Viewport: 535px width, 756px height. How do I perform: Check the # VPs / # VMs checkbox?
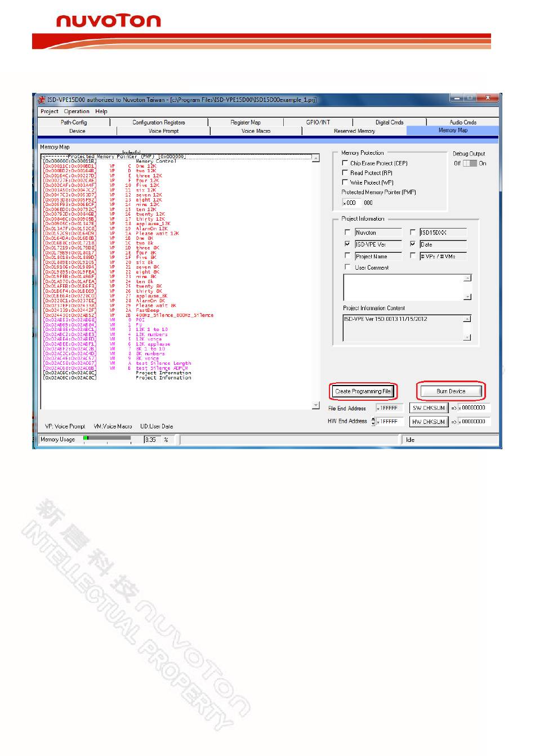pos(413,256)
